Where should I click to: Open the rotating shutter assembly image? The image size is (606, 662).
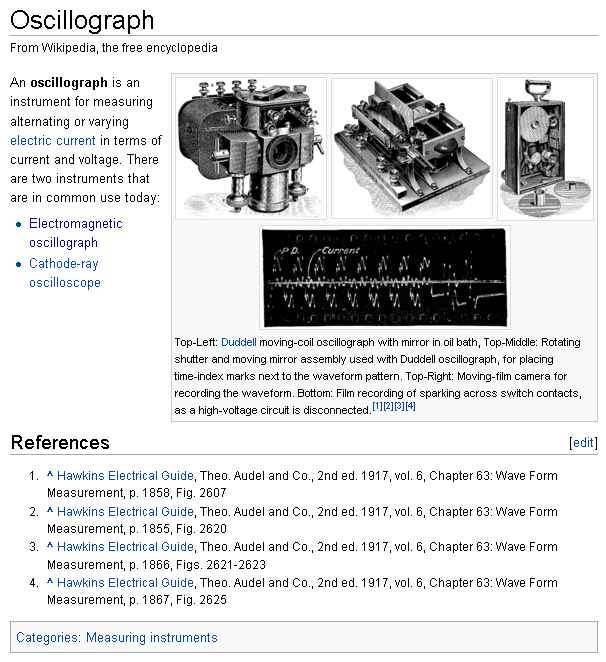pos(410,147)
